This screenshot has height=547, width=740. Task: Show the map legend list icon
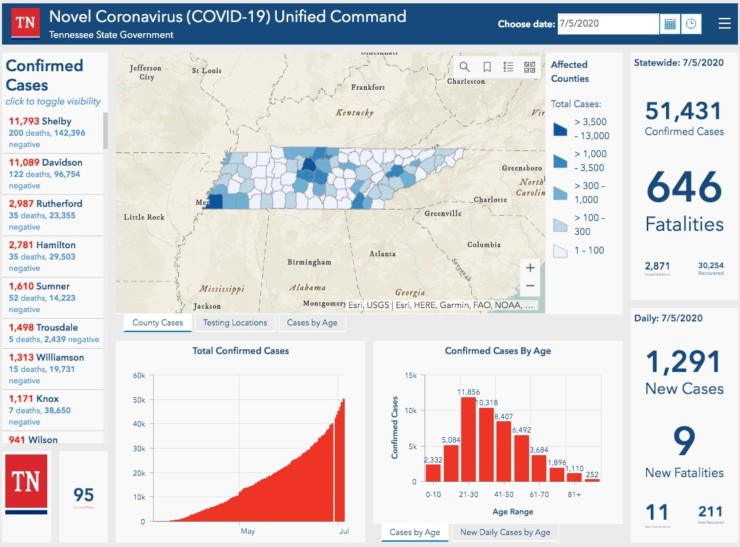(508, 67)
